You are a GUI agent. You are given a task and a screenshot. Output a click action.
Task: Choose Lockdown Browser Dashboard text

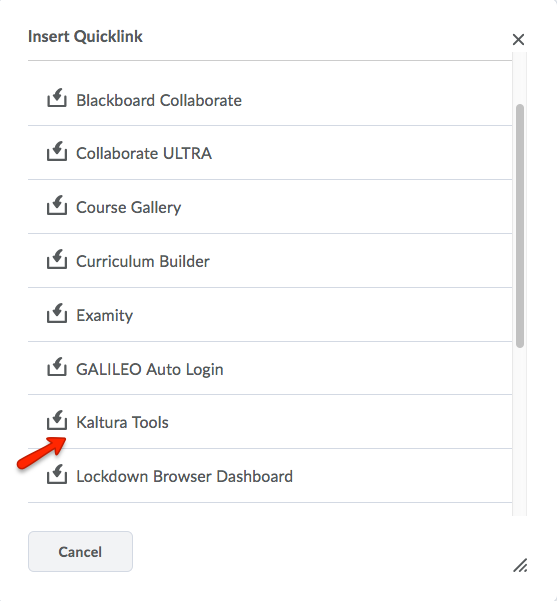[184, 476]
